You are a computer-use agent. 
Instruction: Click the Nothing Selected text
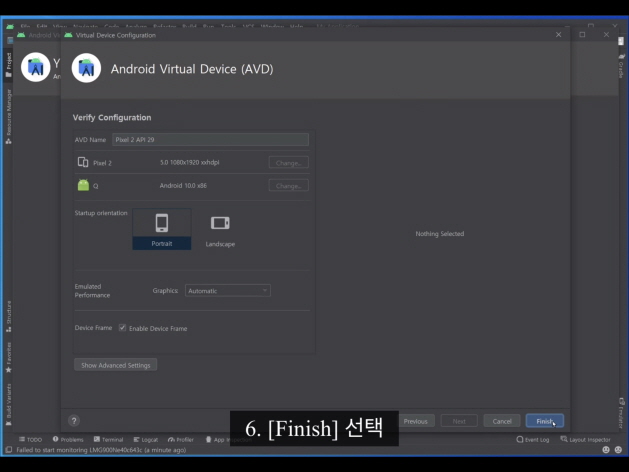tap(440, 234)
